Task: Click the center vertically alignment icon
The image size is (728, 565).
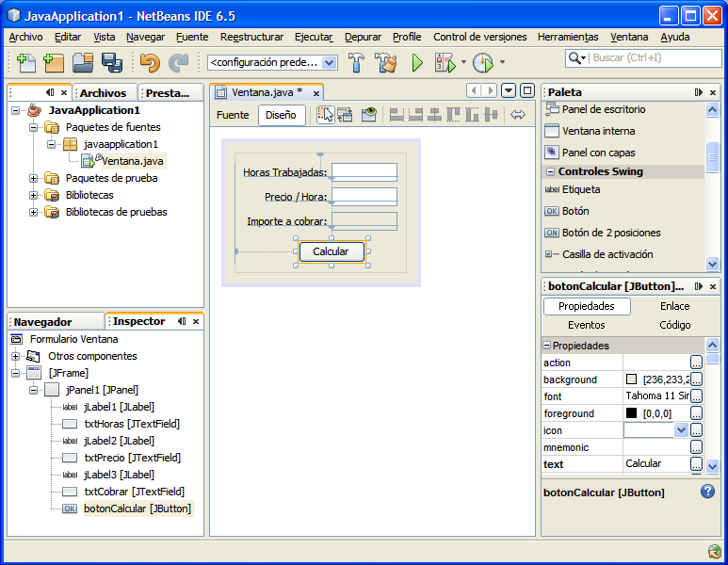Action: tap(491, 115)
